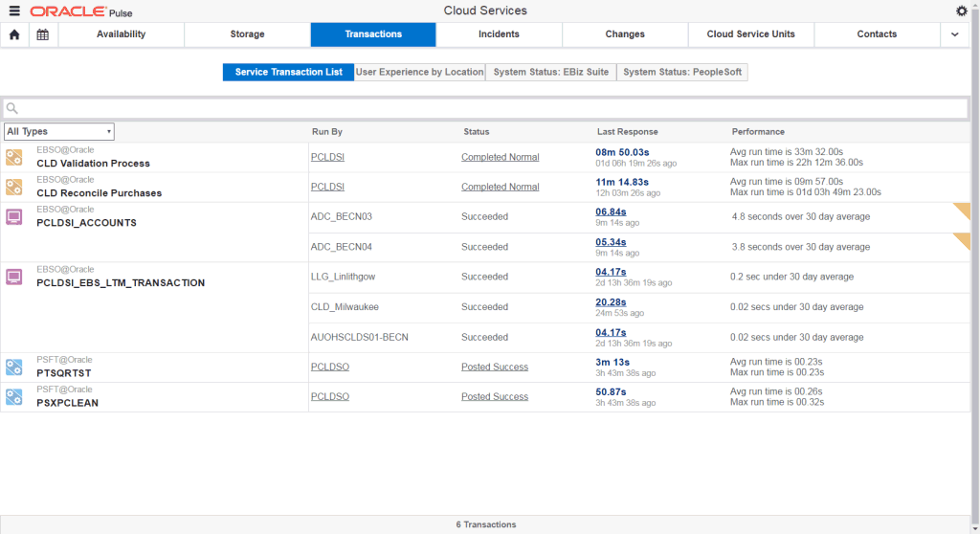
Task: Go to Cloud Service Units tab
Action: tap(750, 34)
